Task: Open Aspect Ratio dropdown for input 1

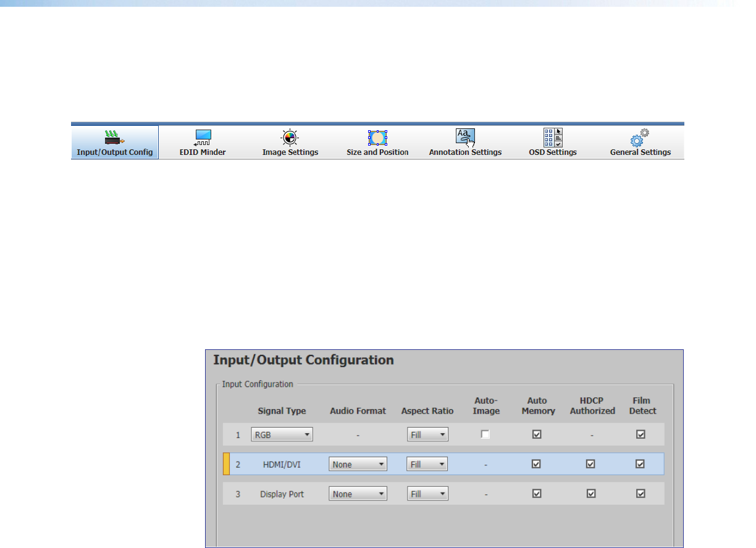Action: (x=427, y=434)
